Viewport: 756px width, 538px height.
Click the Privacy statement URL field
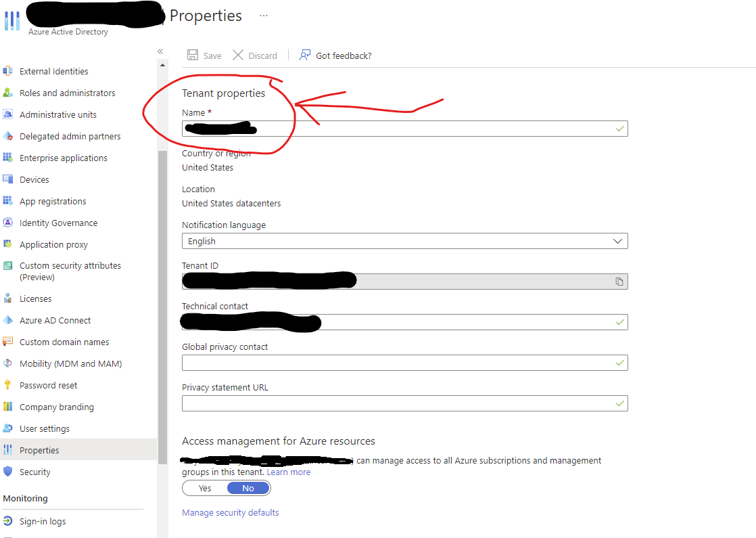pyautogui.click(x=404, y=403)
